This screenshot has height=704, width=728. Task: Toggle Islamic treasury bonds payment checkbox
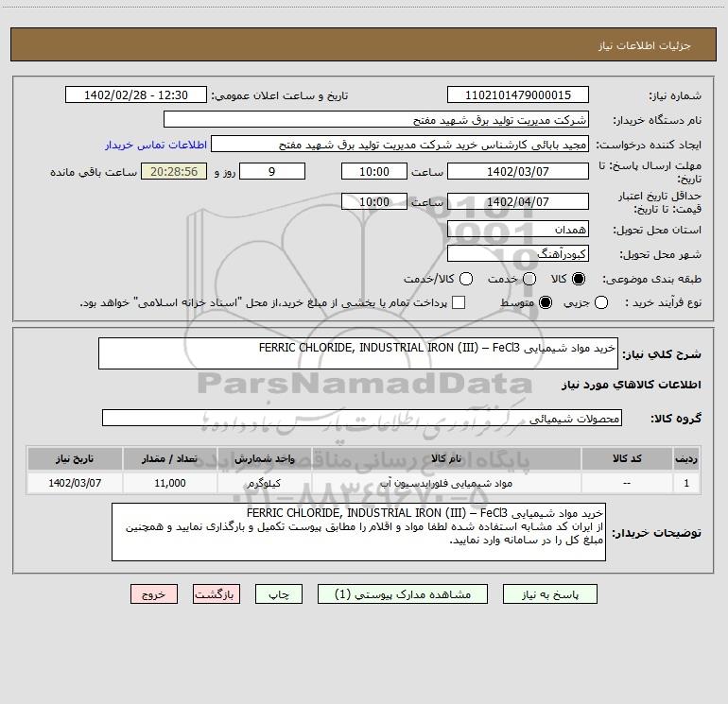point(459,302)
